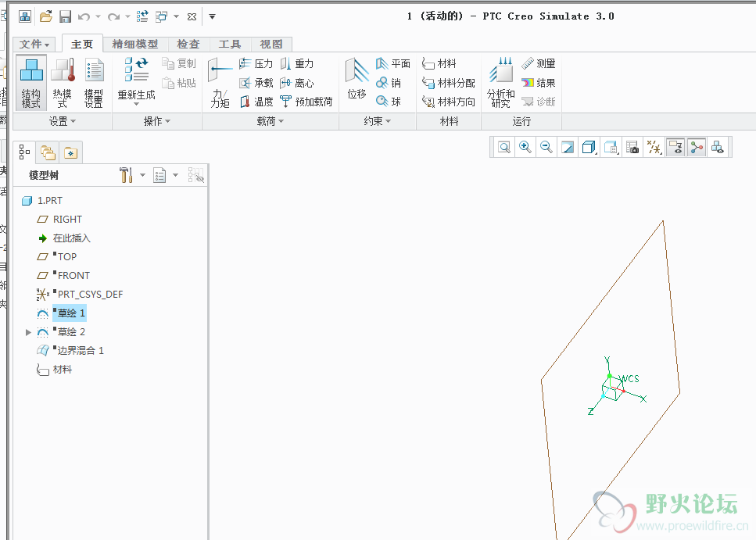Click the Repaint icon in view toolbar
Screen dimensions: 756x540
point(568,147)
